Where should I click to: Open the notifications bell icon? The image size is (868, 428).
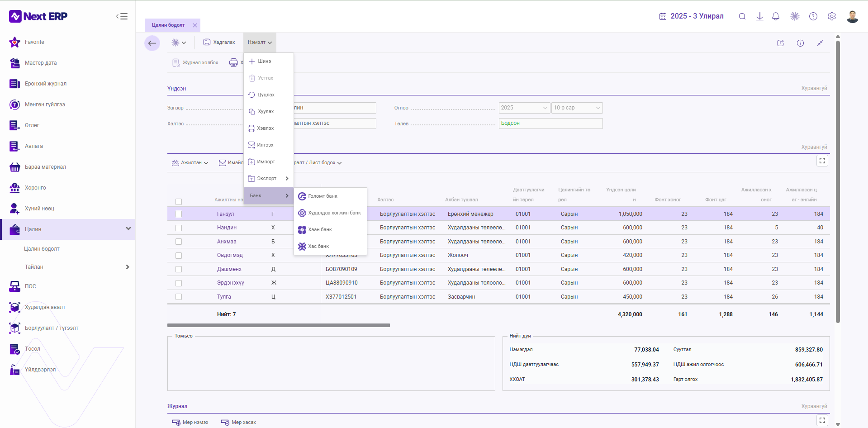[x=776, y=16]
